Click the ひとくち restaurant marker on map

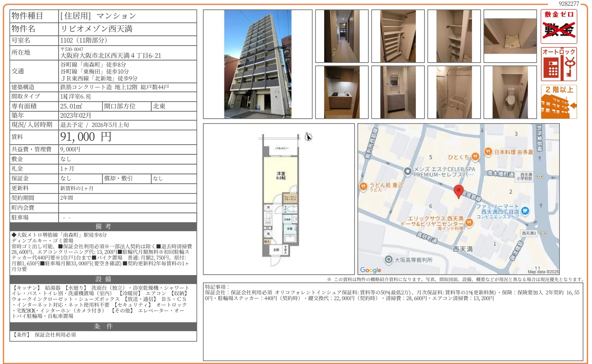475,157
